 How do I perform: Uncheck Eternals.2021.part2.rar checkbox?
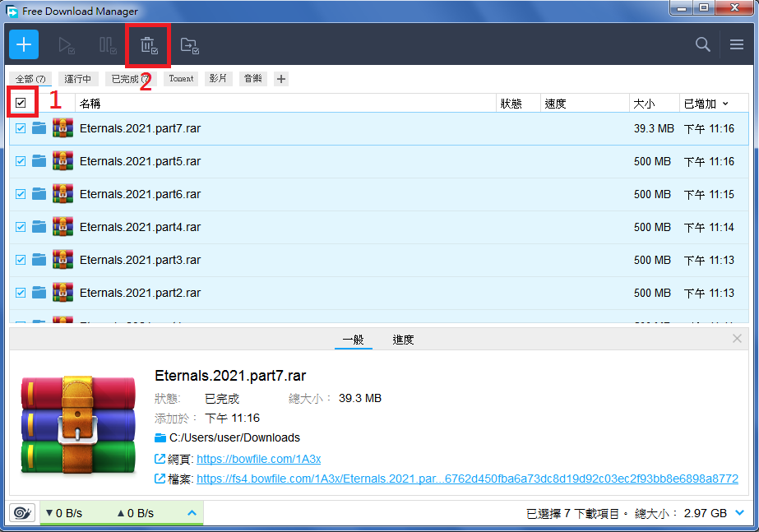coord(21,293)
